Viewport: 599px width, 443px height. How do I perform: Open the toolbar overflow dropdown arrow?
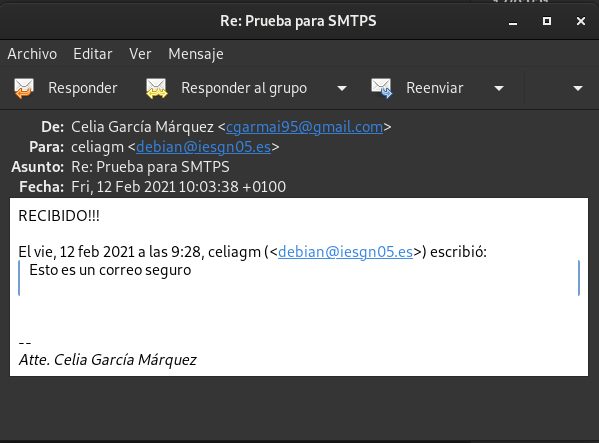pos(578,89)
